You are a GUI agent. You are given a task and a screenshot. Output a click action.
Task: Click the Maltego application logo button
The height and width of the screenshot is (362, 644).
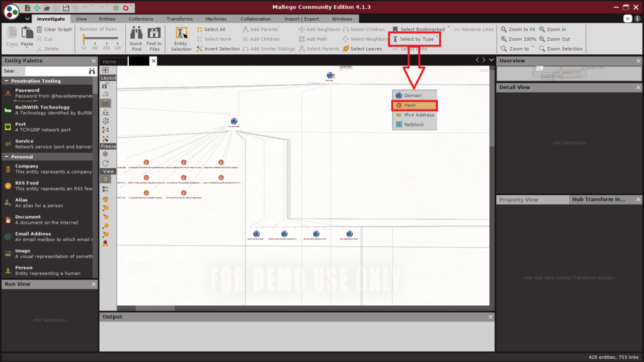pyautogui.click(x=11, y=10)
